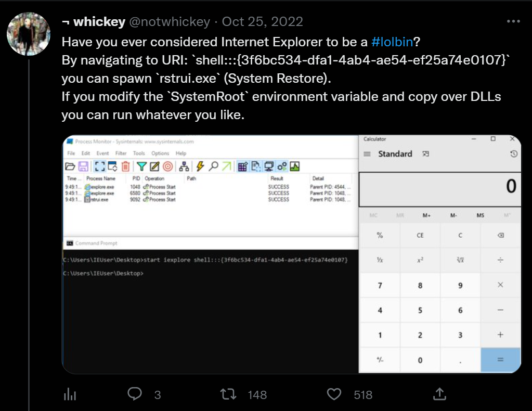Click the Oct 25, 2022 timestamp

[x=263, y=22]
